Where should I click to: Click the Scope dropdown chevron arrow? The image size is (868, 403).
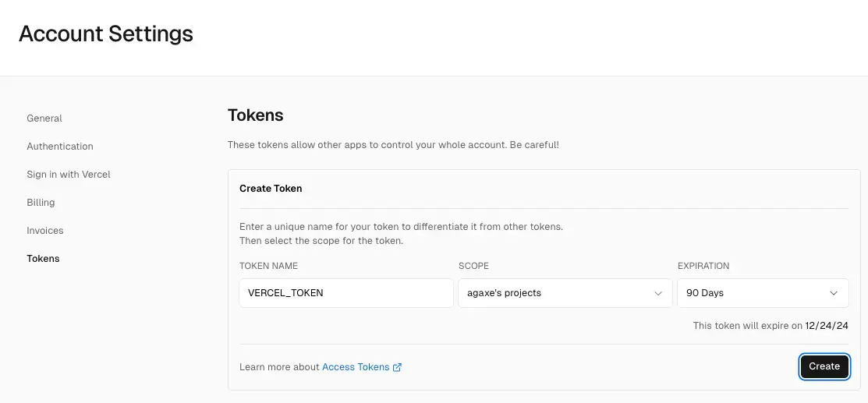(658, 293)
